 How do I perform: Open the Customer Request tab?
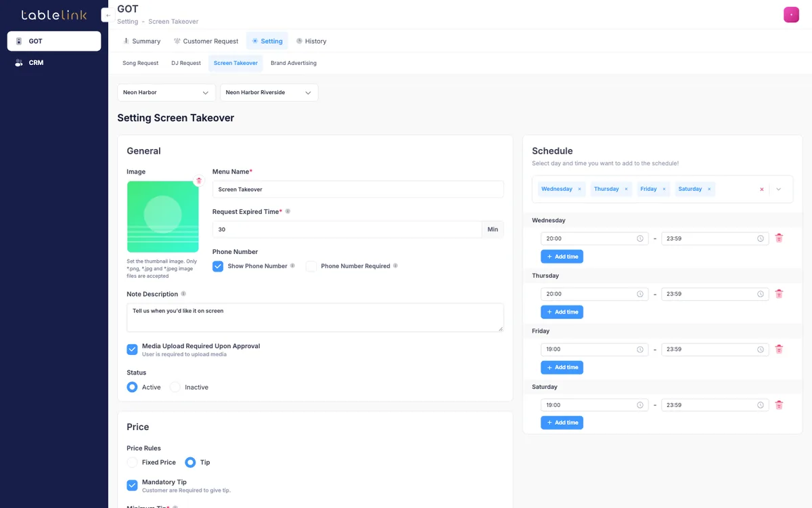pyautogui.click(x=206, y=41)
